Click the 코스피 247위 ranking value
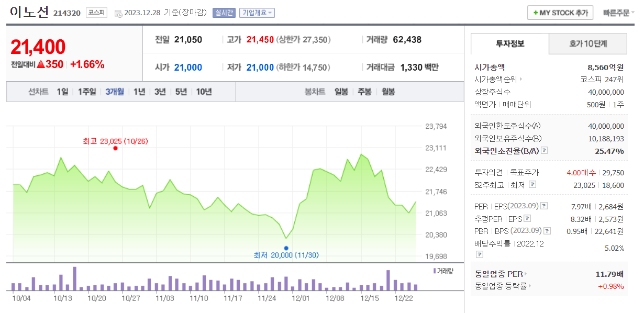Screen dimensions: 644x313 pos(602,80)
